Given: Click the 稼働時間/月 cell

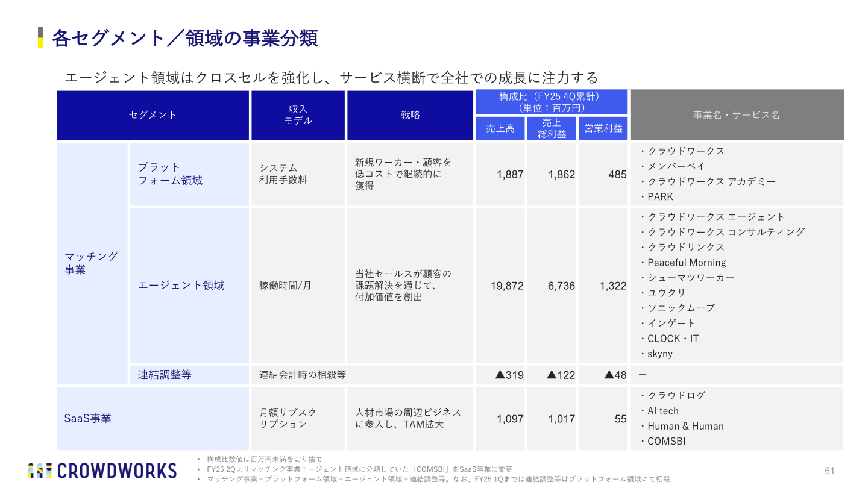Looking at the screenshot, I should click(298, 286).
